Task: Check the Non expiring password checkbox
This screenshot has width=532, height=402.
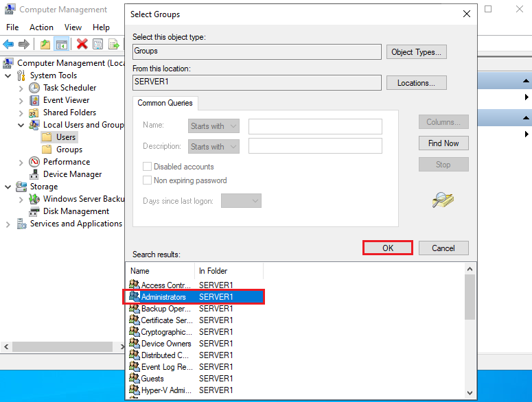Action: [147, 180]
